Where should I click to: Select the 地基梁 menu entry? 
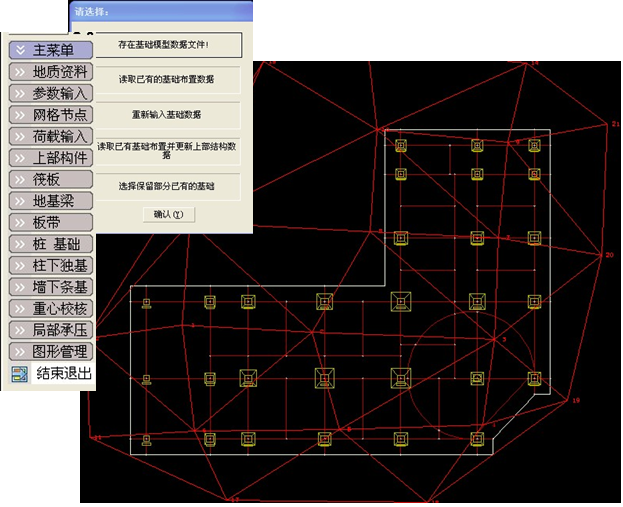[x=50, y=200]
